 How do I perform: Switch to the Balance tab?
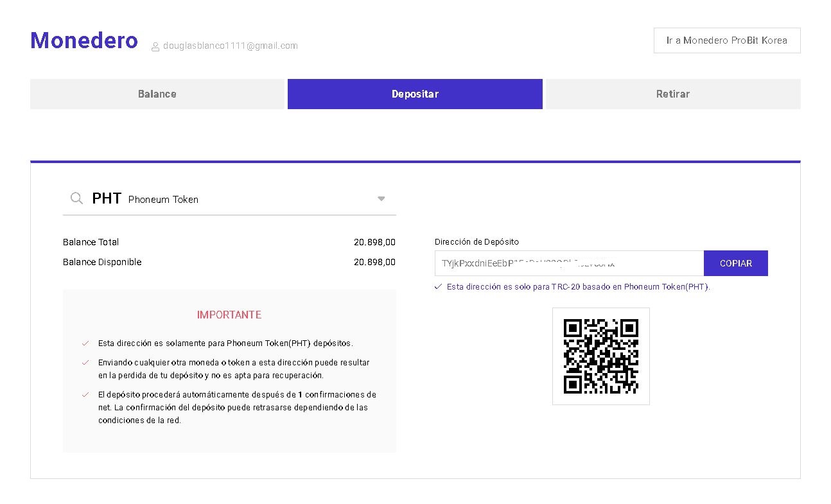[157, 94]
